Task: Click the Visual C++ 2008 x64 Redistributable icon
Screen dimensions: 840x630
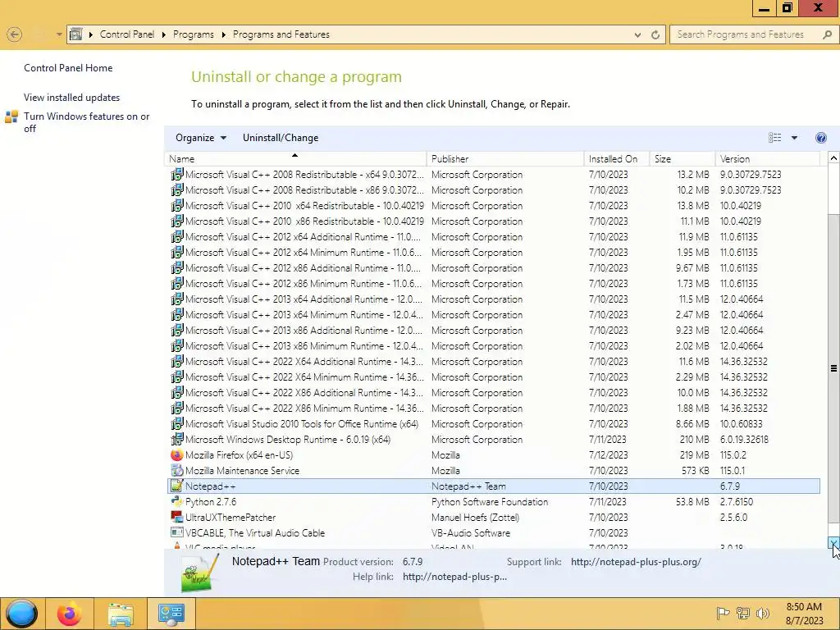Action: click(176, 175)
